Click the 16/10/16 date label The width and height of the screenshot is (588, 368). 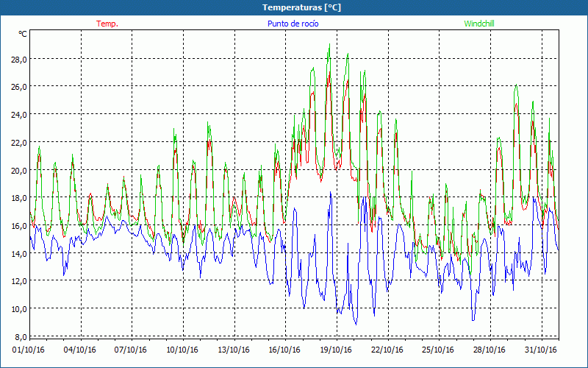pos(284,350)
